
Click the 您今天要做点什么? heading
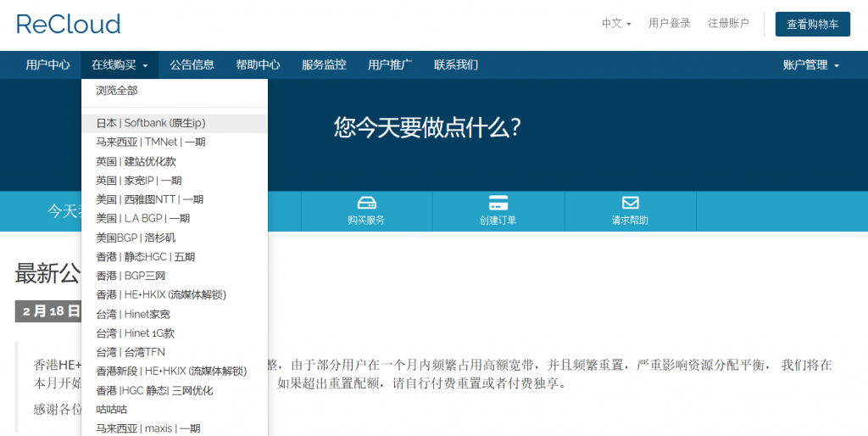point(427,128)
